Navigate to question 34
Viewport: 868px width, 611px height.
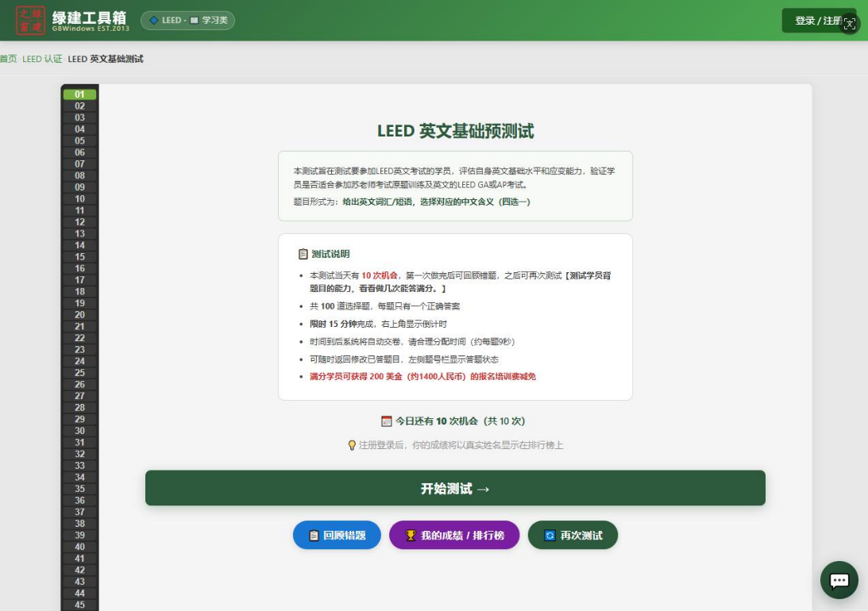[79, 478]
